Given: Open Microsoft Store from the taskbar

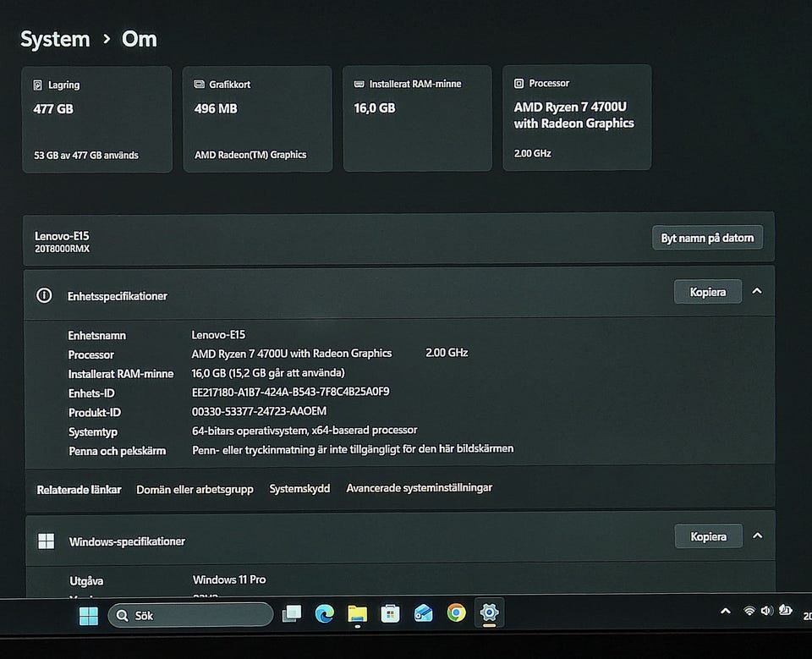Looking at the screenshot, I should tap(390, 614).
